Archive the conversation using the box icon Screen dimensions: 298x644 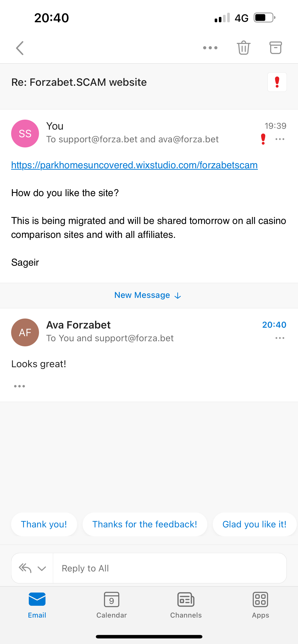[x=275, y=48]
